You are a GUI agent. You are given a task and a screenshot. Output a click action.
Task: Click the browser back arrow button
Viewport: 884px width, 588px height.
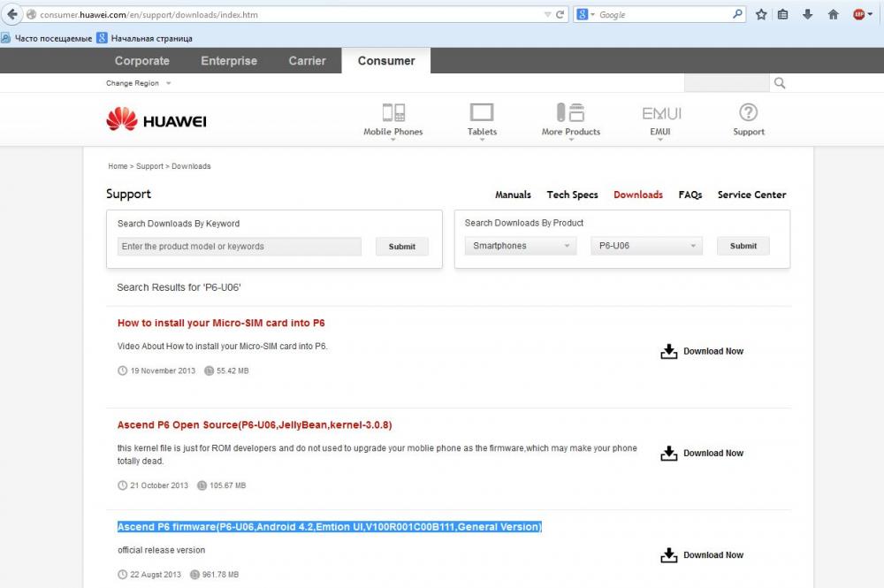(x=12, y=15)
